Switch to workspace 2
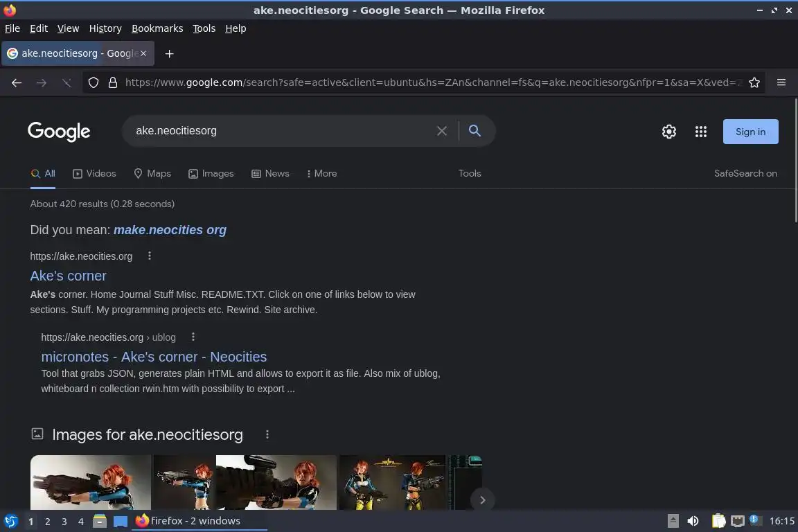The width and height of the screenshot is (798, 532). [x=47, y=522]
